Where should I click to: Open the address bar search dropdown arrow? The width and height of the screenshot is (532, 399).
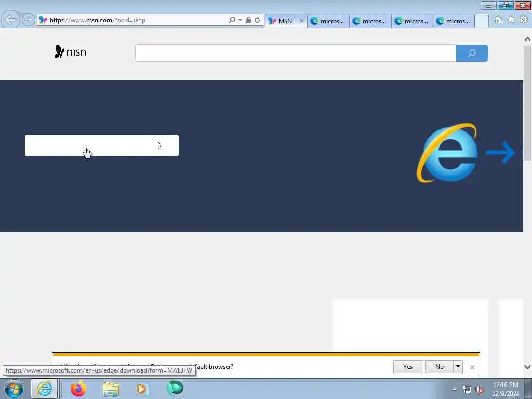tap(240, 20)
